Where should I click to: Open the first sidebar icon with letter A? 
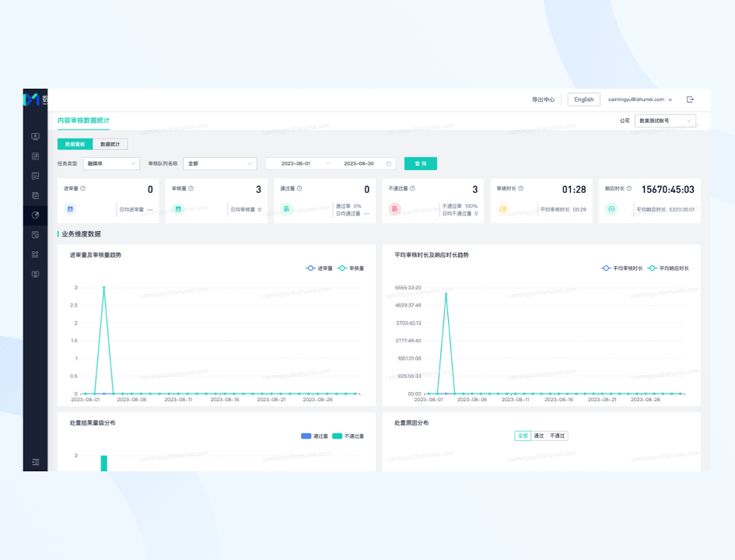35,136
